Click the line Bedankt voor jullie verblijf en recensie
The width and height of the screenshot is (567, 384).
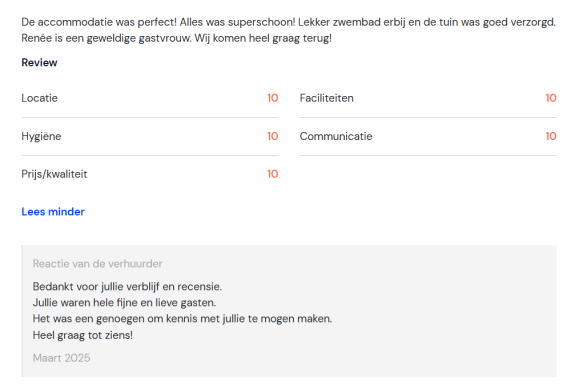click(127, 287)
